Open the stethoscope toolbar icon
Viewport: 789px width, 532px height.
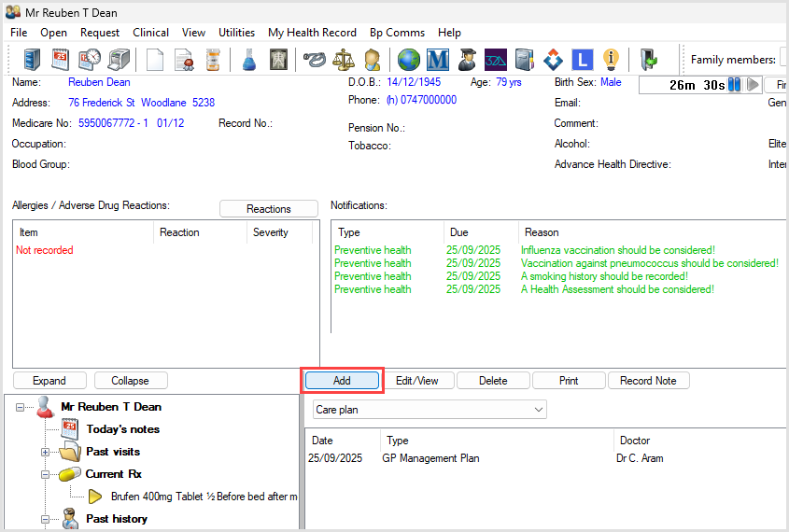[x=315, y=60]
